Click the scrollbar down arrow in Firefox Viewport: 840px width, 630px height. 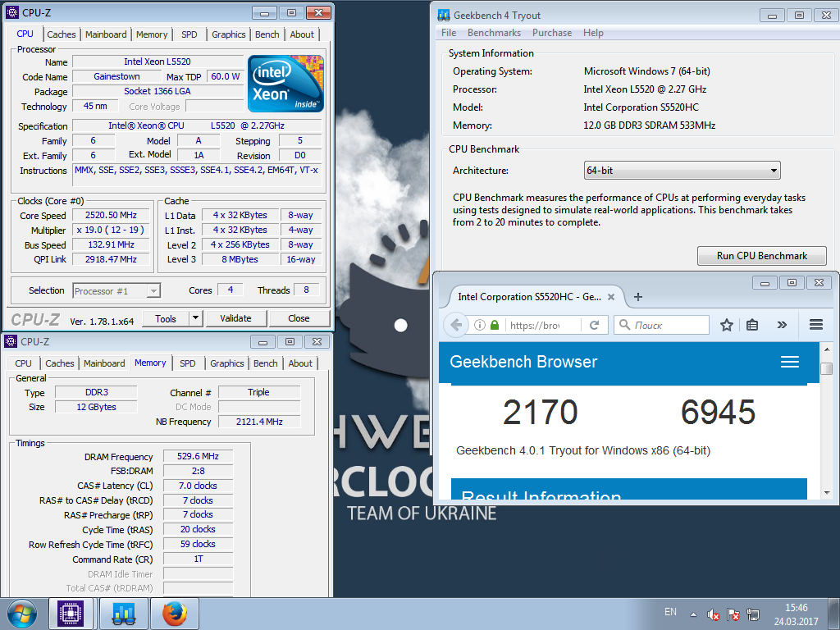827,492
